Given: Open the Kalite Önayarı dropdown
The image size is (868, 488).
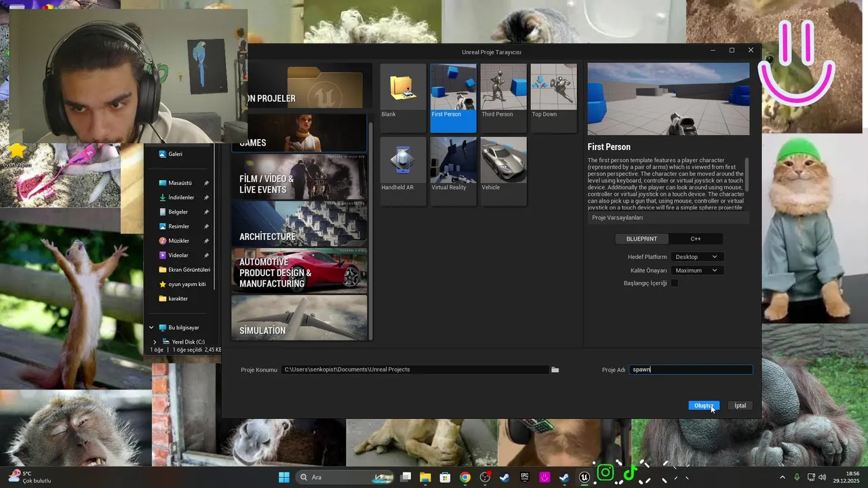Looking at the screenshot, I should [696, 270].
